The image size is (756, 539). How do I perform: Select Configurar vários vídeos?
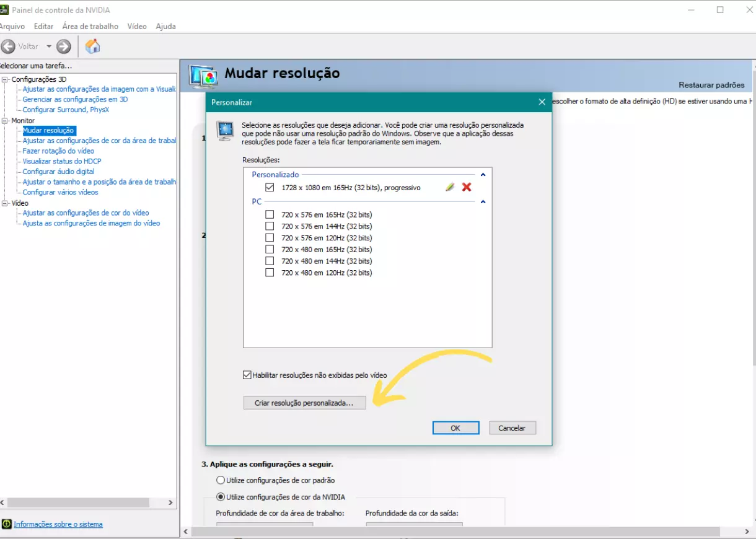tap(60, 192)
